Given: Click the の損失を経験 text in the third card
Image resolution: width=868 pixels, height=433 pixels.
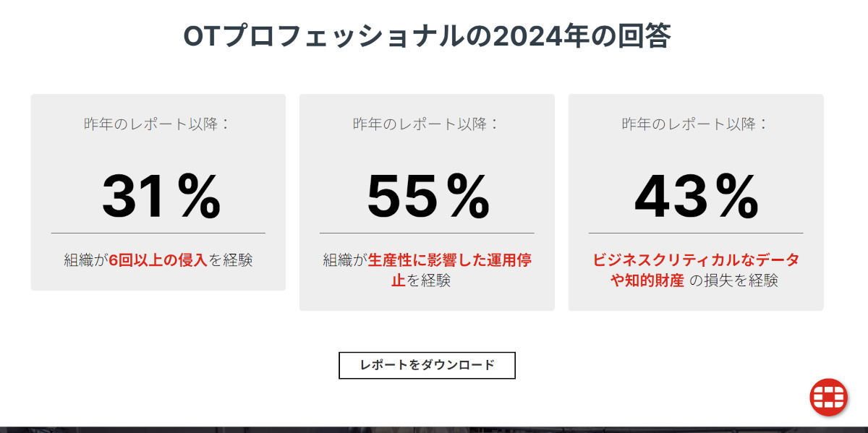Looking at the screenshot, I should click(x=733, y=281).
